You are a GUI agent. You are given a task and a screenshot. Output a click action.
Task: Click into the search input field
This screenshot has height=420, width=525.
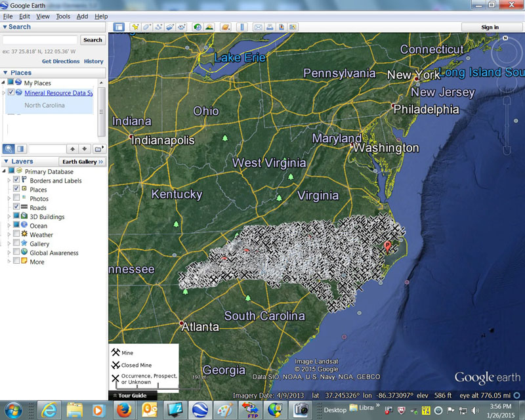(x=40, y=40)
